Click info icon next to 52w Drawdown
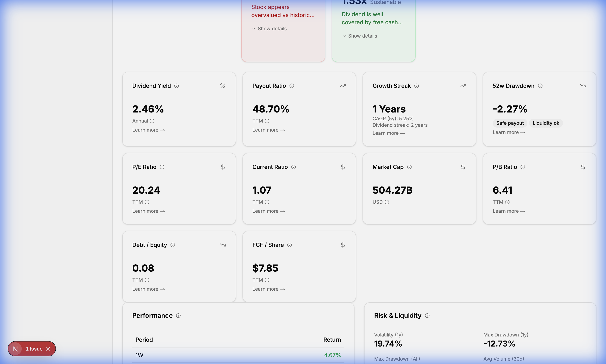606x364 pixels. (x=540, y=86)
